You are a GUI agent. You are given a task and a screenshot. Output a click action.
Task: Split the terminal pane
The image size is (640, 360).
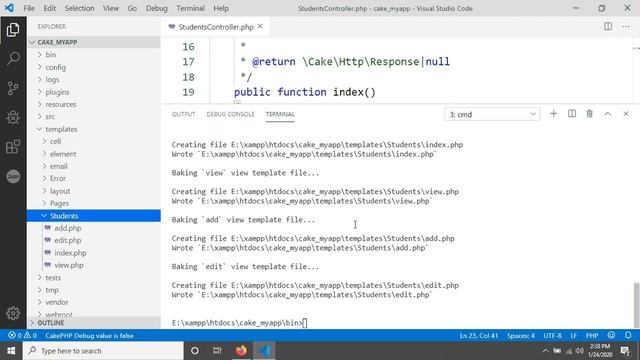click(572, 114)
